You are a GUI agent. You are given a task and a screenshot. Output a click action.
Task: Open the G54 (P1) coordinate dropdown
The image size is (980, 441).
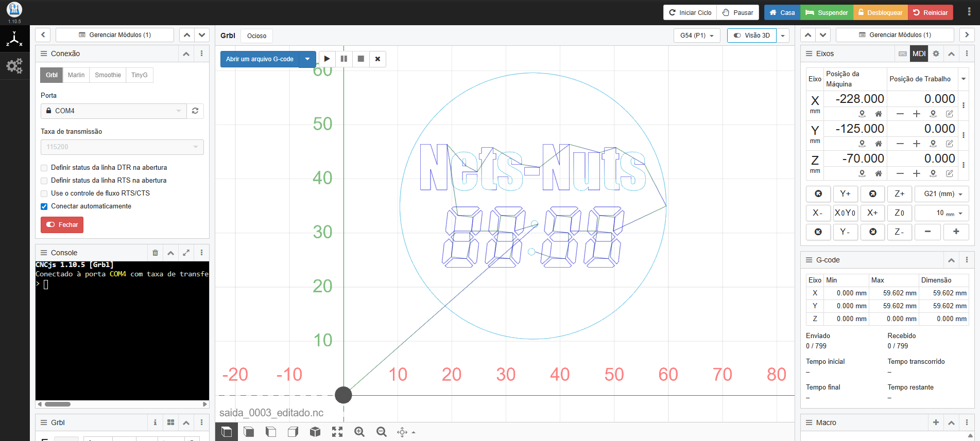click(x=696, y=36)
